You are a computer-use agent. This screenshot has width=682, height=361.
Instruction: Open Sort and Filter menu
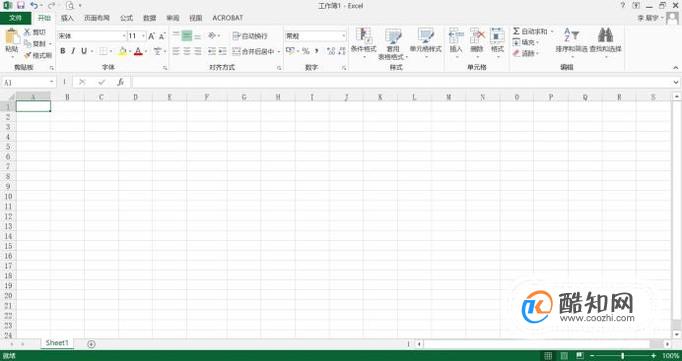pyautogui.click(x=572, y=42)
